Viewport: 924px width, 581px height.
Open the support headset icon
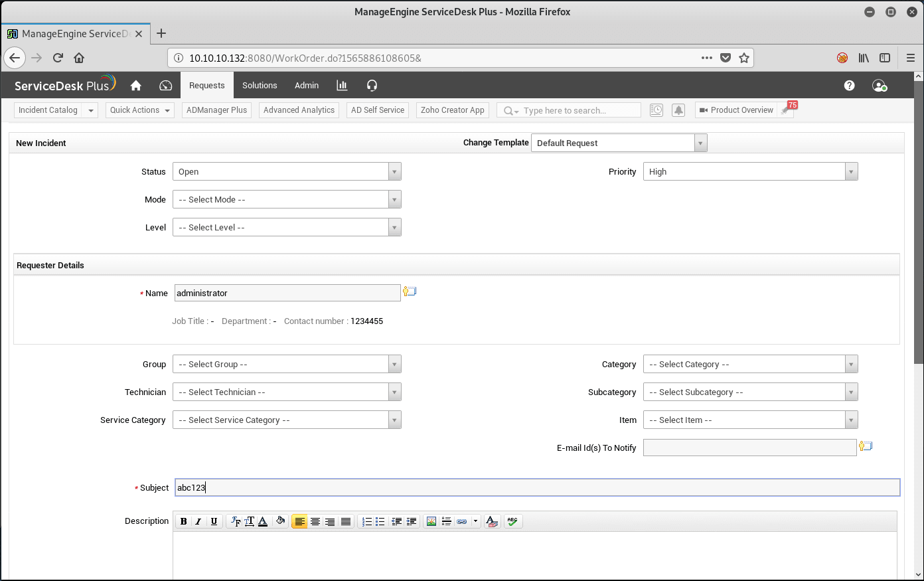click(x=372, y=85)
